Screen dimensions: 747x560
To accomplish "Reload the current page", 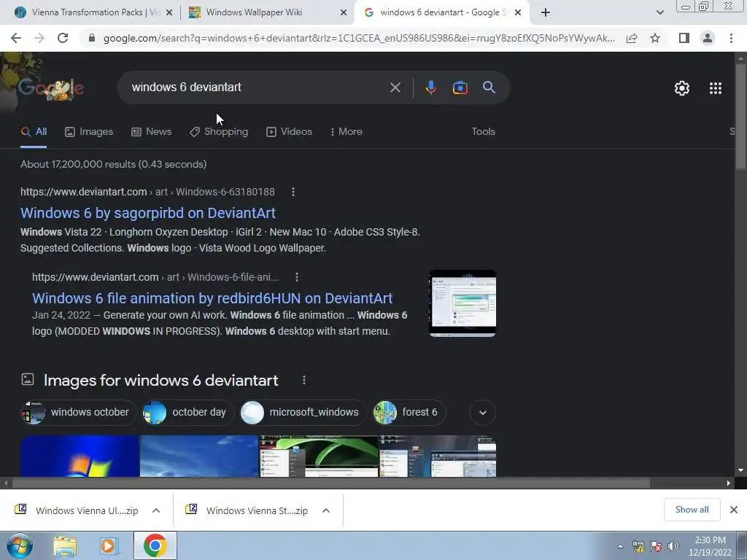I will coord(63,38).
